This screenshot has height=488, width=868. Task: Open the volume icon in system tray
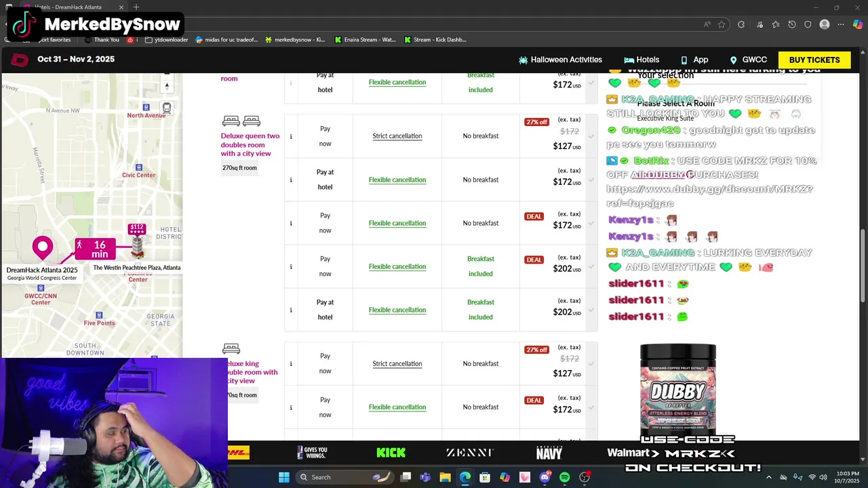pyautogui.click(x=825, y=477)
